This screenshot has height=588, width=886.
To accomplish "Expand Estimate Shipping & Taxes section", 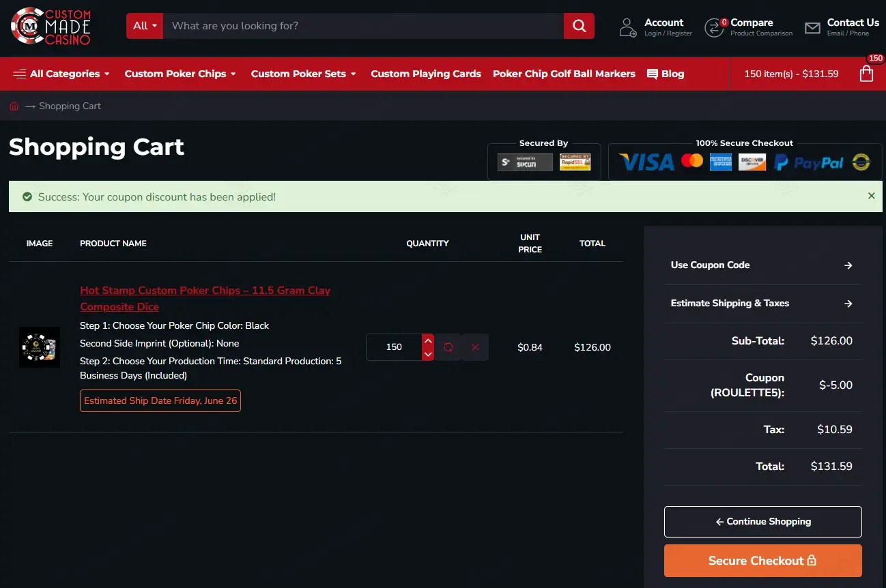I will click(762, 304).
